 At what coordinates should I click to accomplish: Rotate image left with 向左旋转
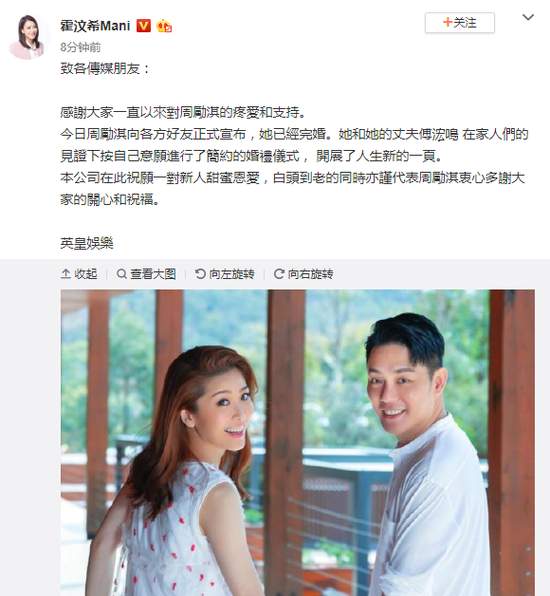click(224, 274)
